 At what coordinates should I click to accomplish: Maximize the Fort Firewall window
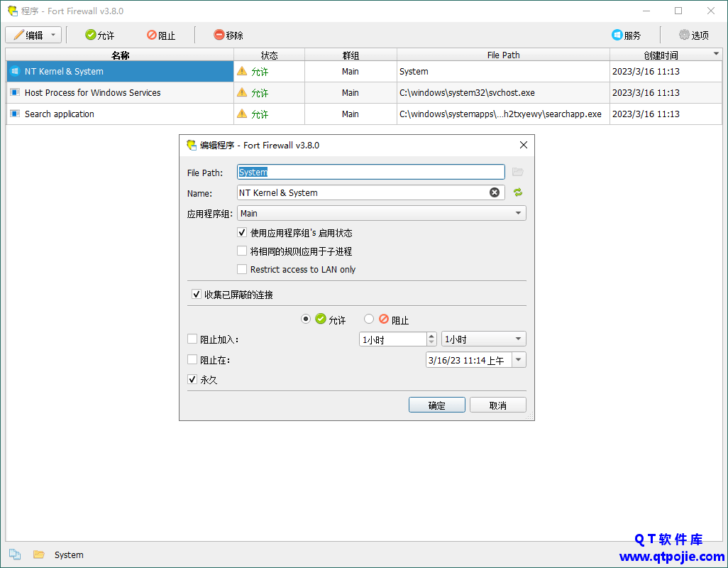678,11
